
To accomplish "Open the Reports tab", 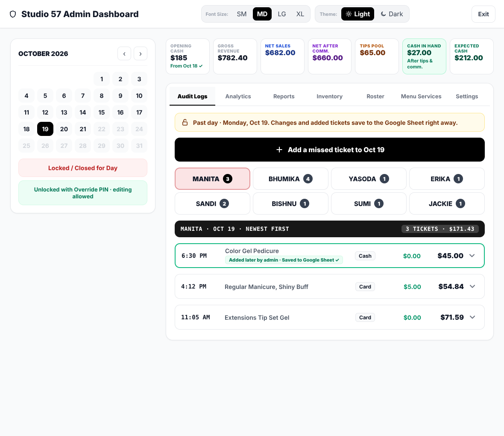I will pyautogui.click(x=284, y=96).
